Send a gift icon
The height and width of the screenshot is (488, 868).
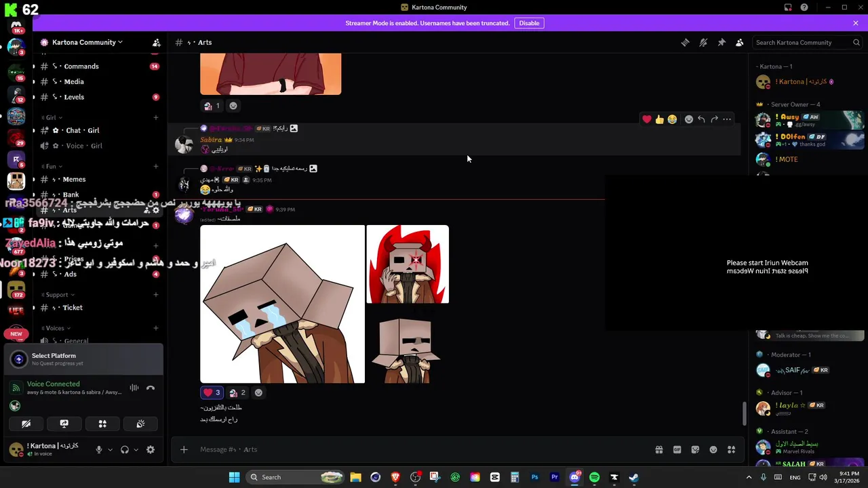pos(658,449)
